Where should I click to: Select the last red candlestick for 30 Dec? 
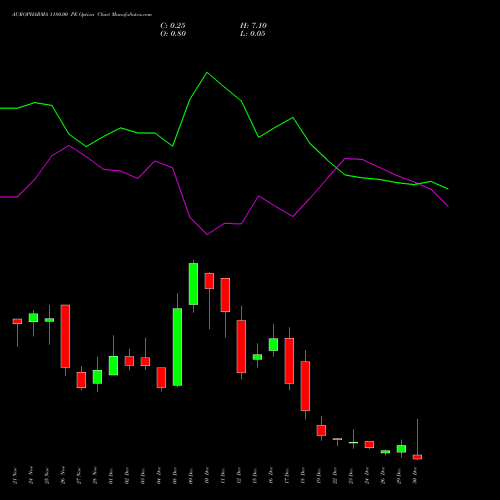pos(417,457)
